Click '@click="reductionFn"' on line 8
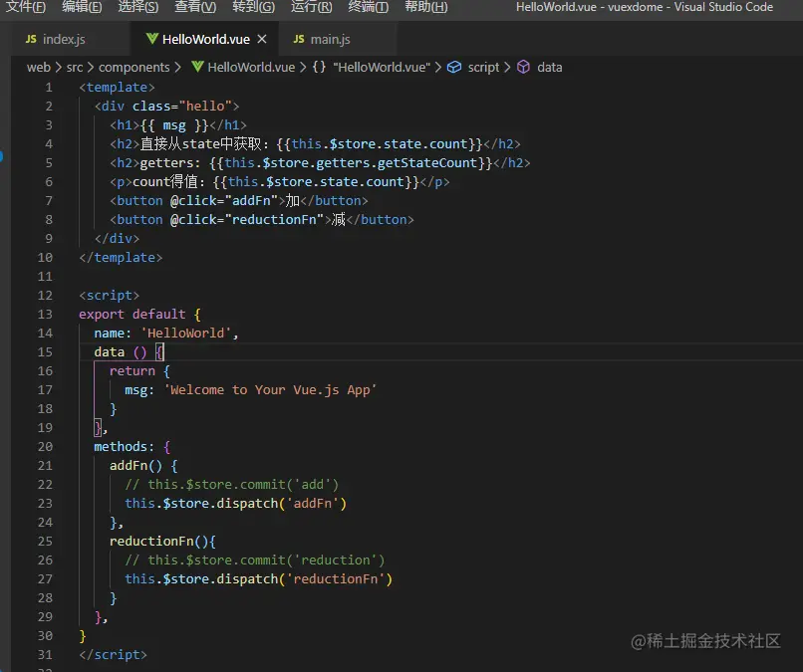 (x=247, y=220)
